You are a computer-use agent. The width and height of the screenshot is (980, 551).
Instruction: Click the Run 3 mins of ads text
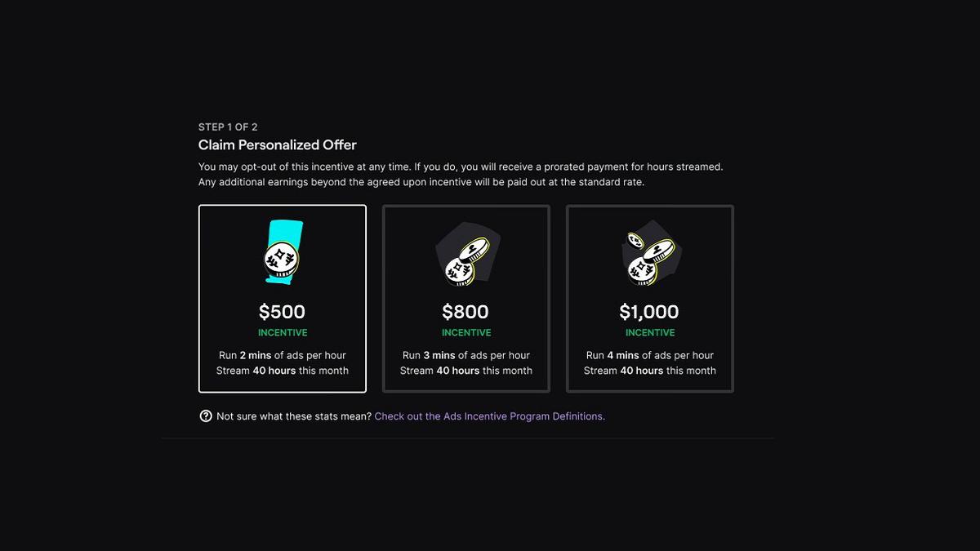pyautogui.click(x=466, y=355)
